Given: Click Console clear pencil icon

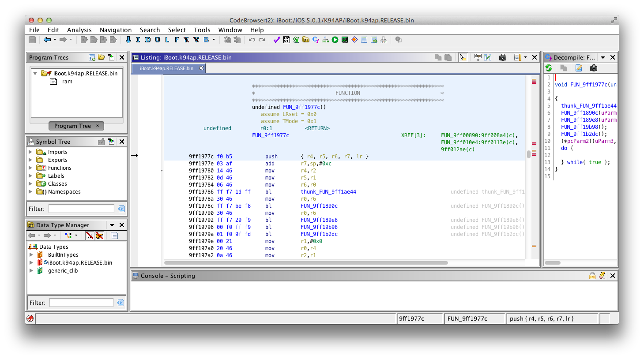Looking at the screenshot, I should [x=602, y=276].
